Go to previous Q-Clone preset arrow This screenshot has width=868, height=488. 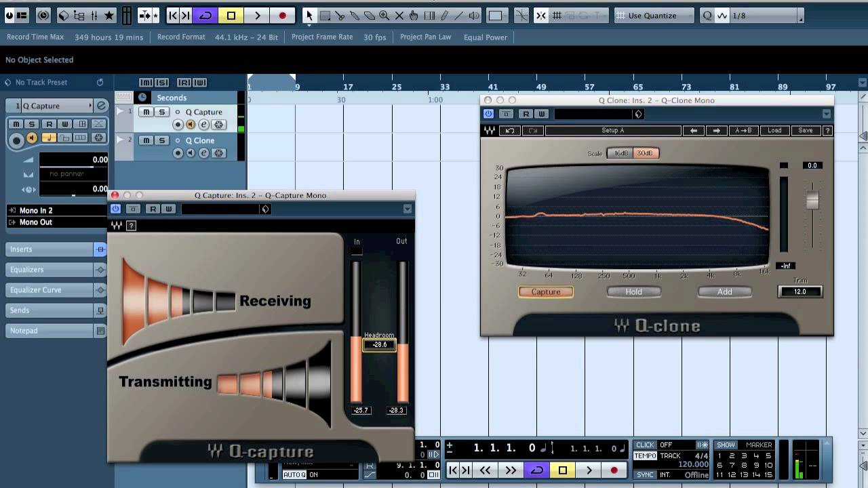click(x=694, y=130)
